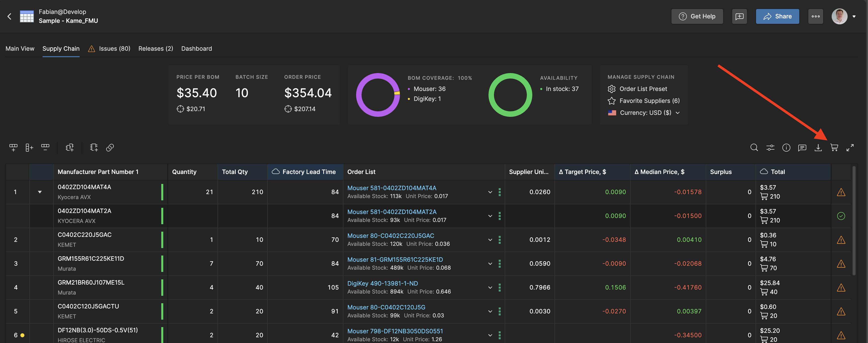Click green check status on 0402ZD104MAT2A row
The width and height of the screenshot is (868, 343).
841,216
